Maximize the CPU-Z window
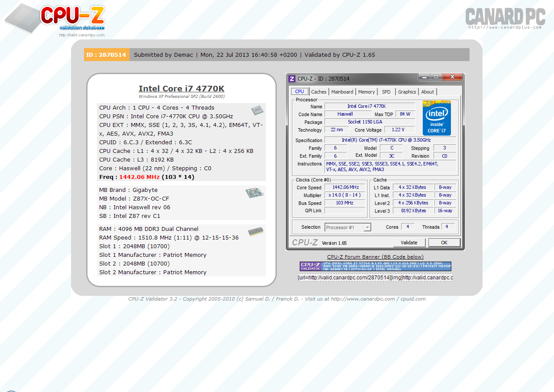The width and height of the screenshot is (554, 392). coord(436,77)
